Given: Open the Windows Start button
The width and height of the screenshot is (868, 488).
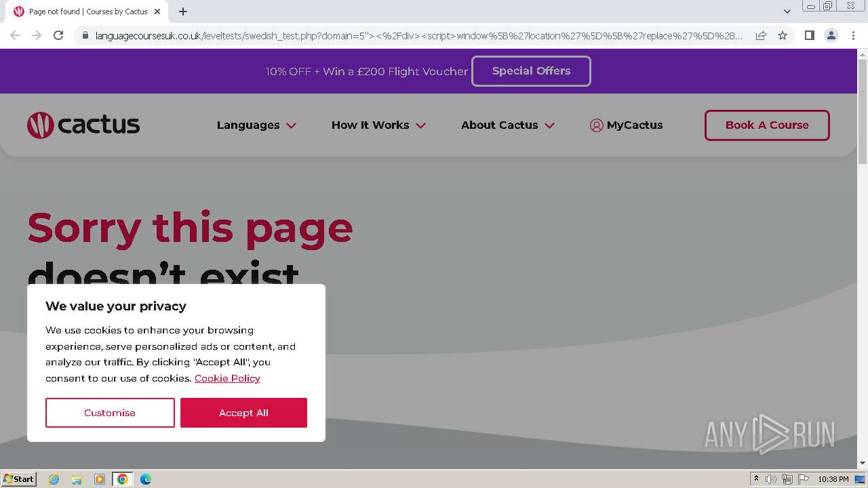Looking at the screenshot, I should pyautogui.click(x=19, y=479).
